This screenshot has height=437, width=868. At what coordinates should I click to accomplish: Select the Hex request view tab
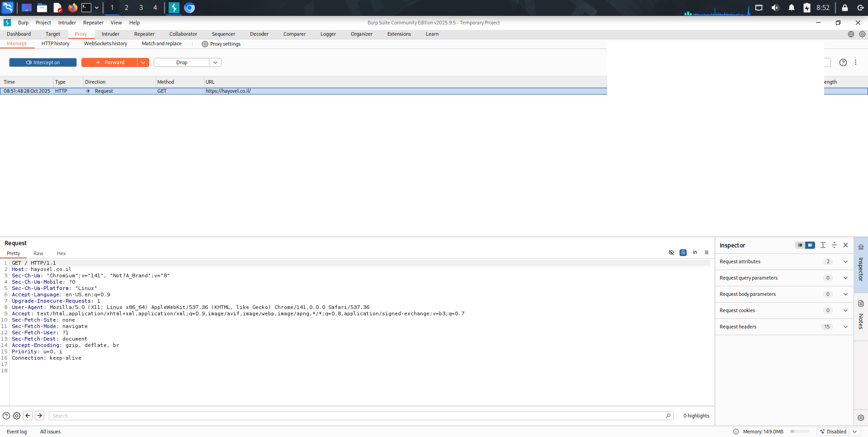click(61, 253)
